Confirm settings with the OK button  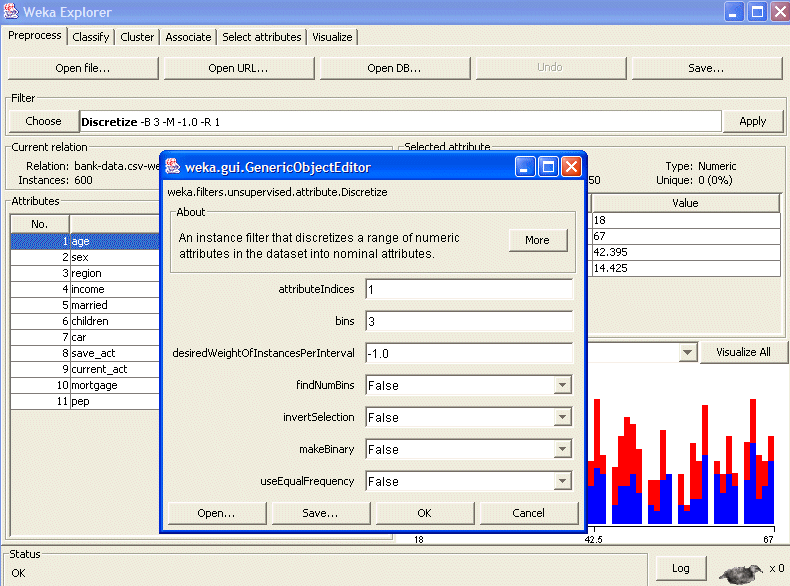pyautogui.click(x=424, y=513)
